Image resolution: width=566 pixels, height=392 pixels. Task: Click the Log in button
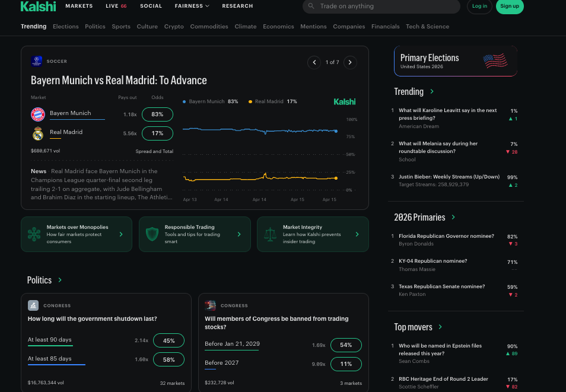click(x=479, y=6)
